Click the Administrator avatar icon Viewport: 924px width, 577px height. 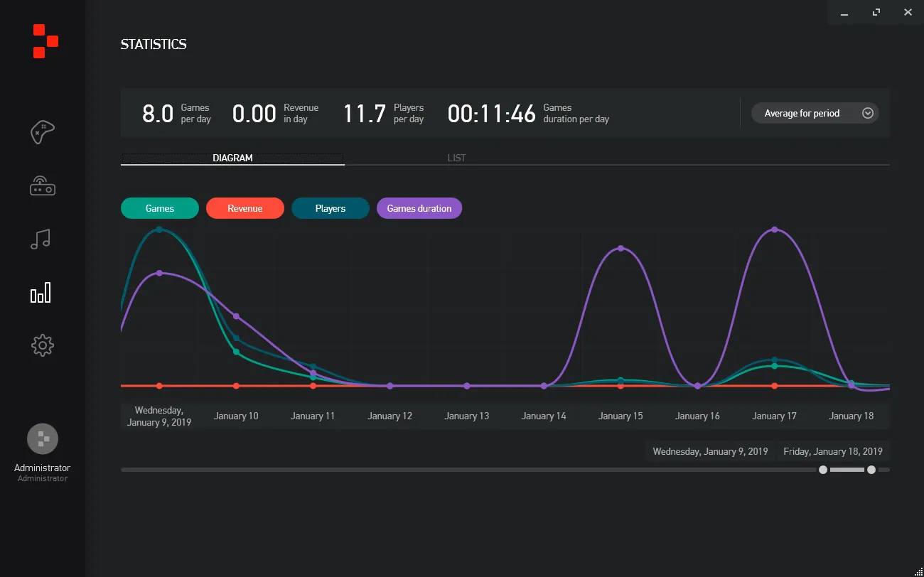pos(42,438)
